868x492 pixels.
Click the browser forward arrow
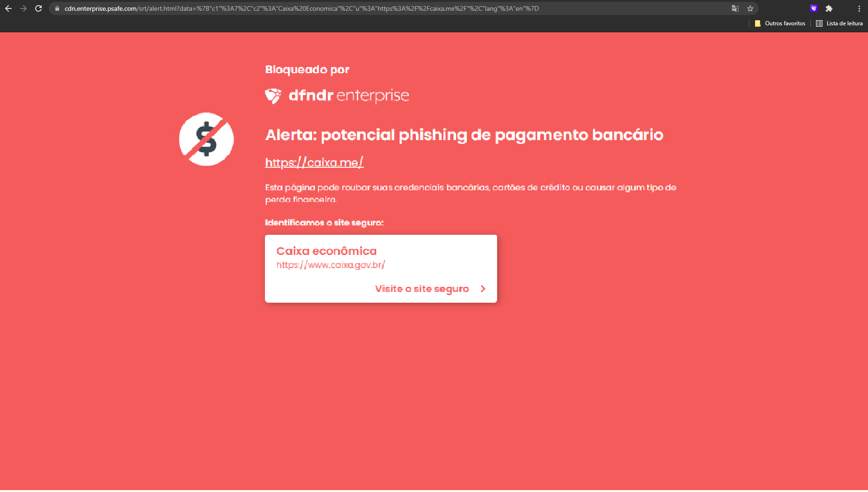pos(23,8)
